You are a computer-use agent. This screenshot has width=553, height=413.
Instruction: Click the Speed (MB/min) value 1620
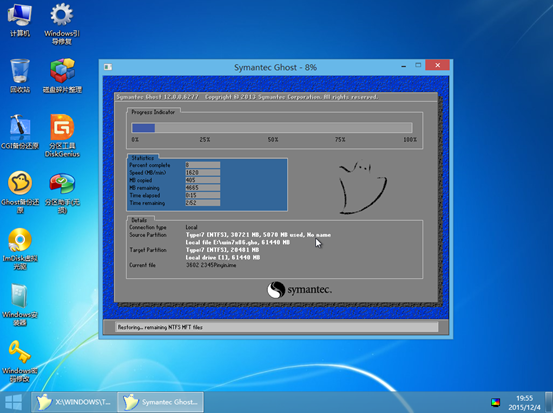tap(203, 172)
